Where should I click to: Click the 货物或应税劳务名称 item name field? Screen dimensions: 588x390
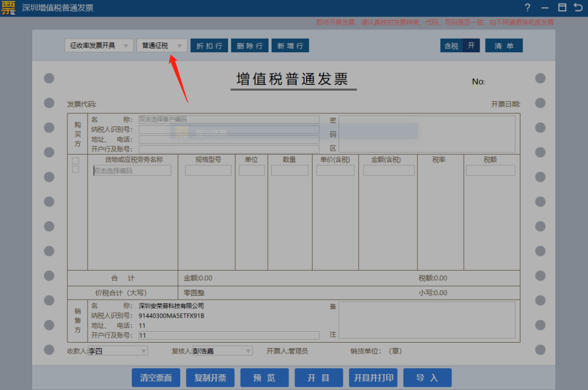click(132, 170)
